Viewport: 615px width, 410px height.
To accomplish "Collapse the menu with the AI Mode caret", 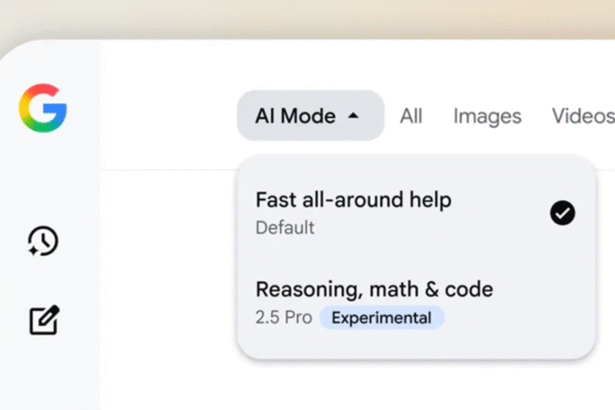I will pos(353,116).
